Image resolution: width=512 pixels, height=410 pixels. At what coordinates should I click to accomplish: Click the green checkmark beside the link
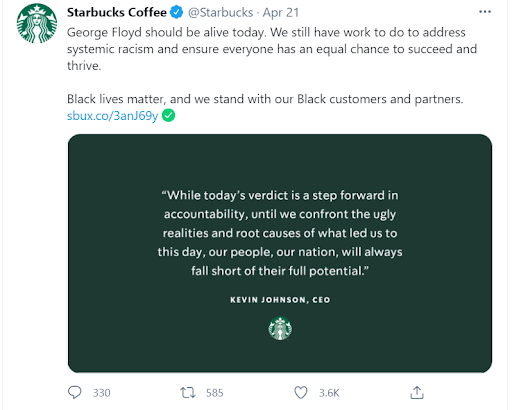pyautogui.click(x=168, y=116)
